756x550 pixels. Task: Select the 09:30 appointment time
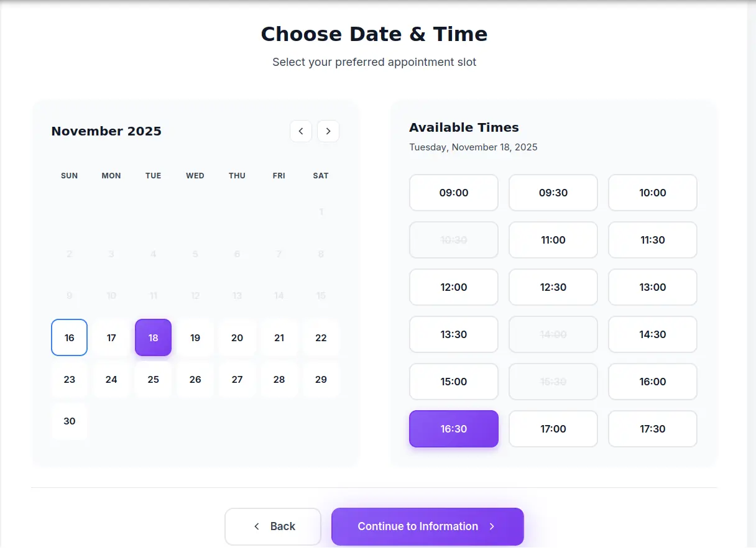point(553,193)
